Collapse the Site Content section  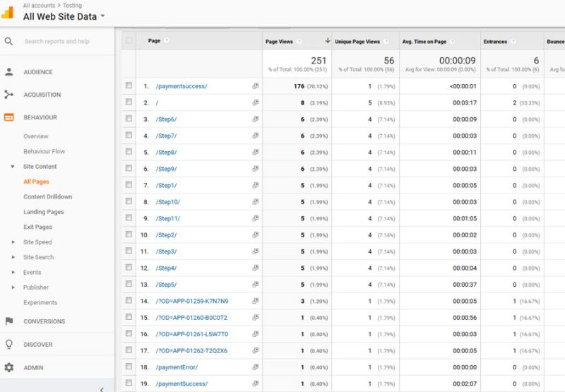[13, 167]
